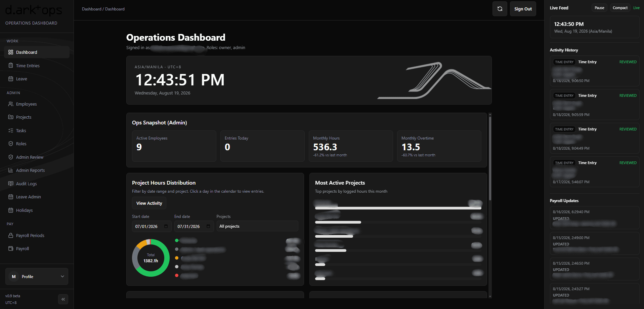Click the Leave Admin calendar icon
This screenshot has height=309, width=644.
click(11, 197)
